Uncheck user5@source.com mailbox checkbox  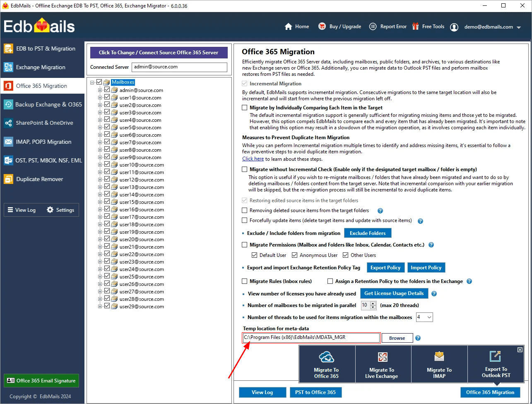(107, 127)
